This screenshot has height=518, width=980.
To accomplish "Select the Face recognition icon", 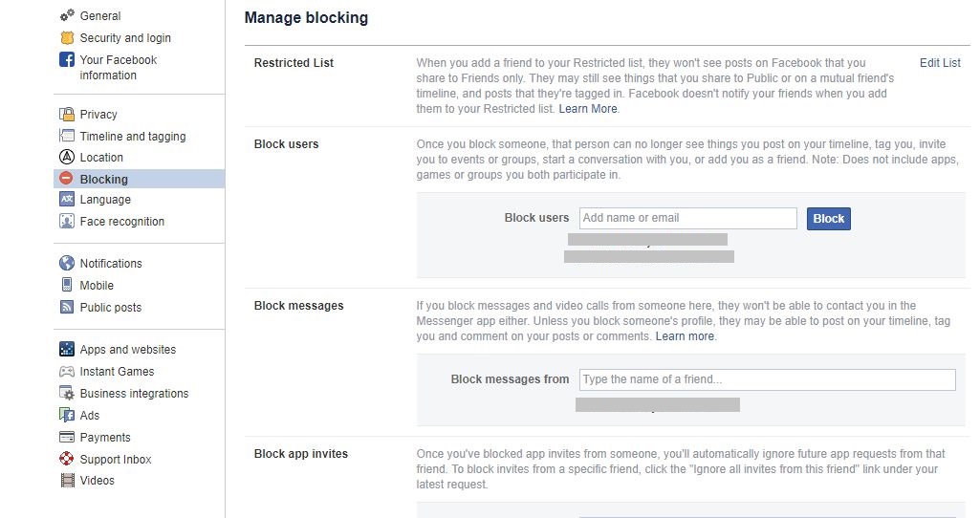I will [x=67, y=221].
